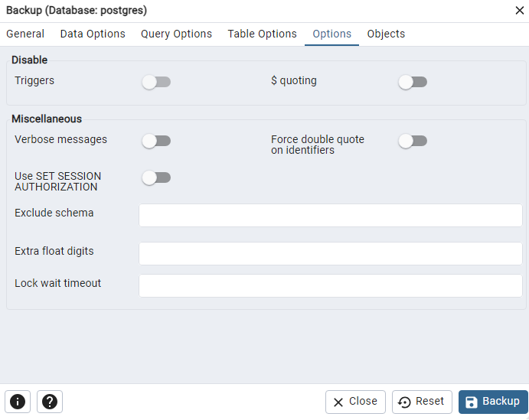Click the Close button in footer
The image size is (529, 420).
[x=355, y=402]
